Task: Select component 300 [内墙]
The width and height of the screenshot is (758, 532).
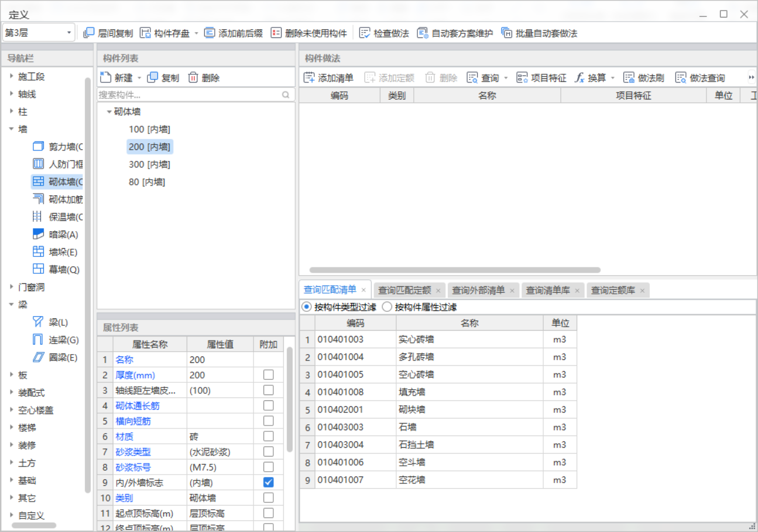Action: [x=149, y=164]
